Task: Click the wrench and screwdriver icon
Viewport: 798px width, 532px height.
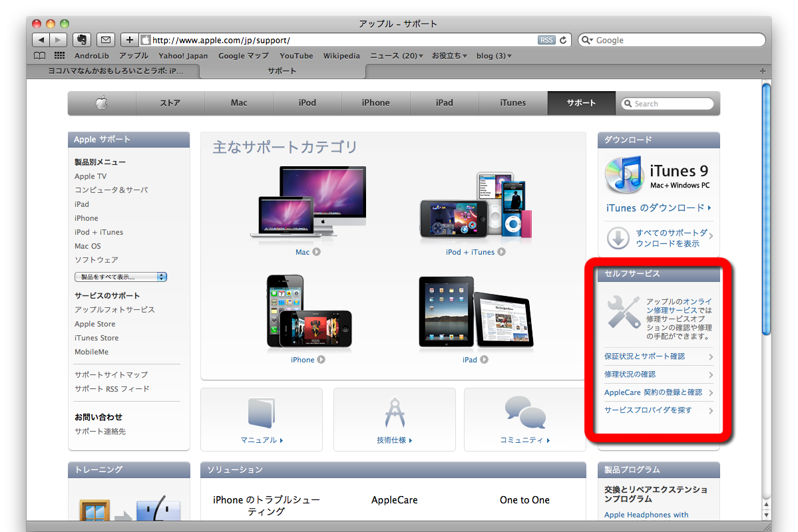Action: point(624,312)
